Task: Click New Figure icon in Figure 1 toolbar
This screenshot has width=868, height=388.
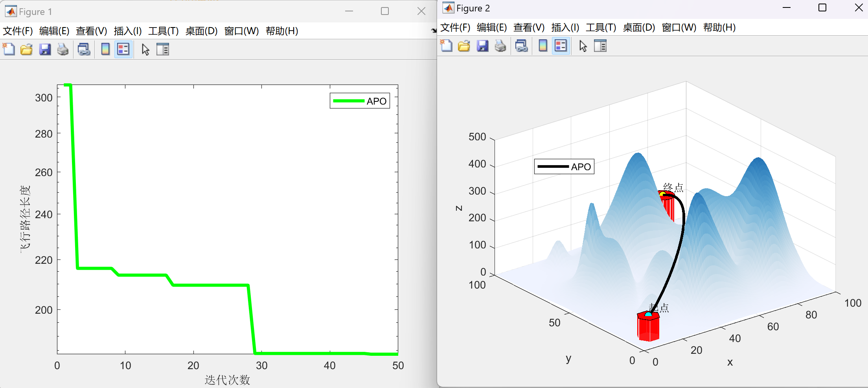Action: 9,50
